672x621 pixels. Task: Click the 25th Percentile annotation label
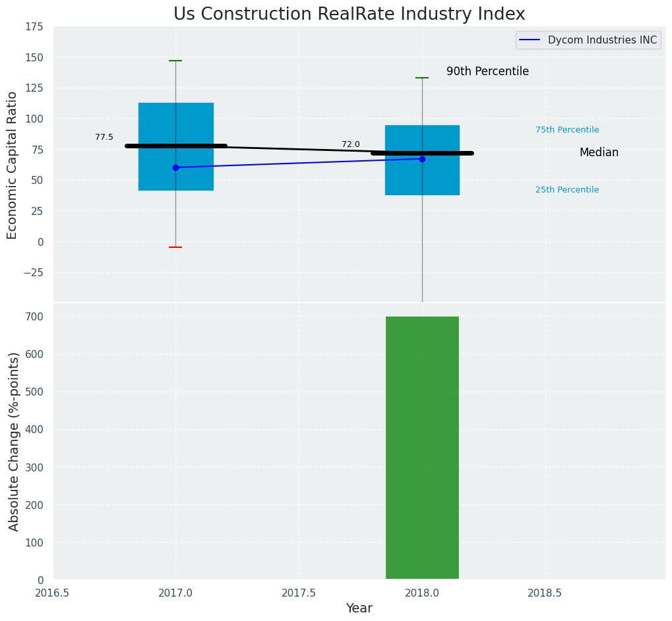coord(567,190)
